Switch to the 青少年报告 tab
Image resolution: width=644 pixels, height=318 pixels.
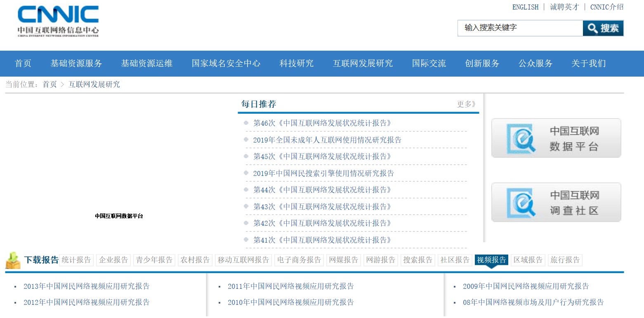(x=154, y=260)
